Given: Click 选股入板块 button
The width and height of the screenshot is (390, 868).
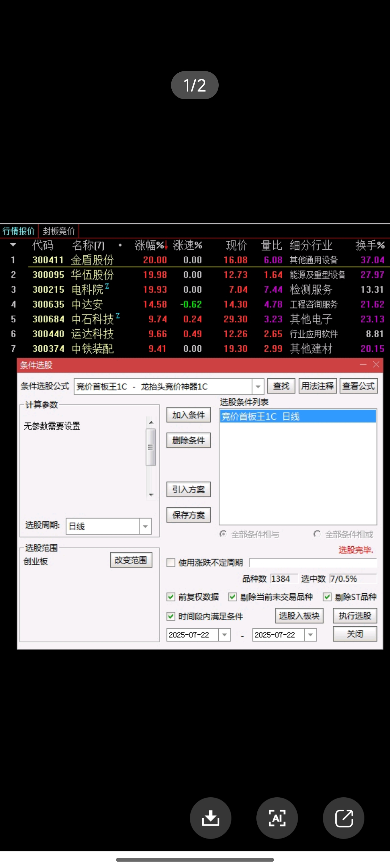Looking at the screenshot, I should pos(299,615).
